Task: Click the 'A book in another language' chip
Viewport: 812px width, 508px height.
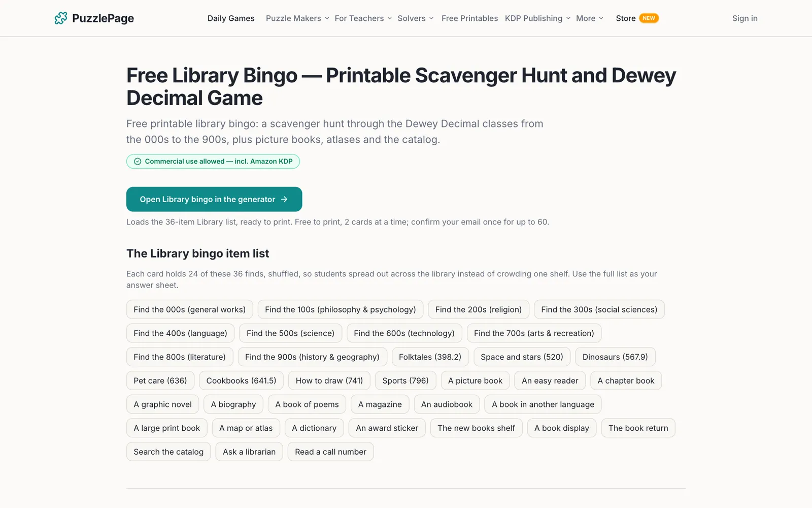Action: 543,404
